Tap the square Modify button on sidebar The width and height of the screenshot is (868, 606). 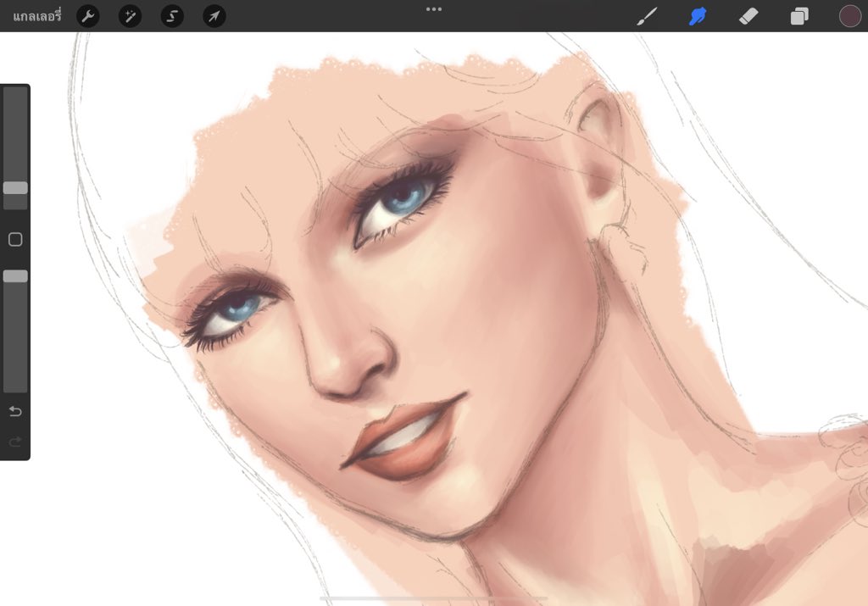click(x=15, y=239)
